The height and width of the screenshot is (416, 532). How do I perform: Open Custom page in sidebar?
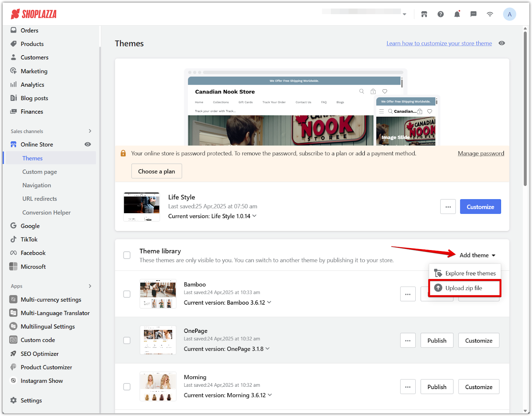click(40, 172)
